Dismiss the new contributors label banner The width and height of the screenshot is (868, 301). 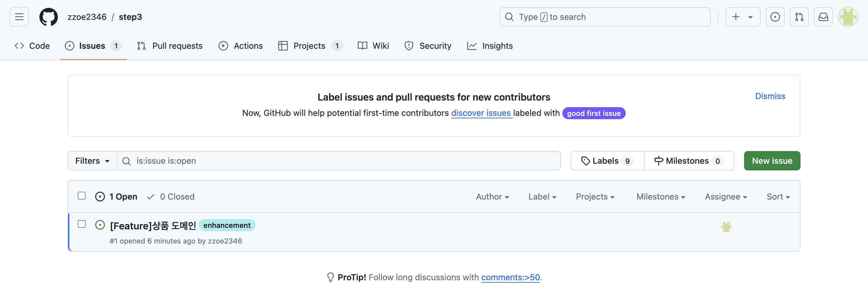(770, 96)
